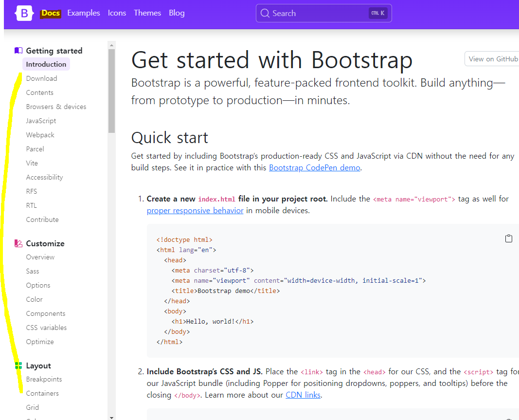Click the 'Get started with Bootstrap' title
The width and height of the screenshot is (519, 420).
coord(272,60)
